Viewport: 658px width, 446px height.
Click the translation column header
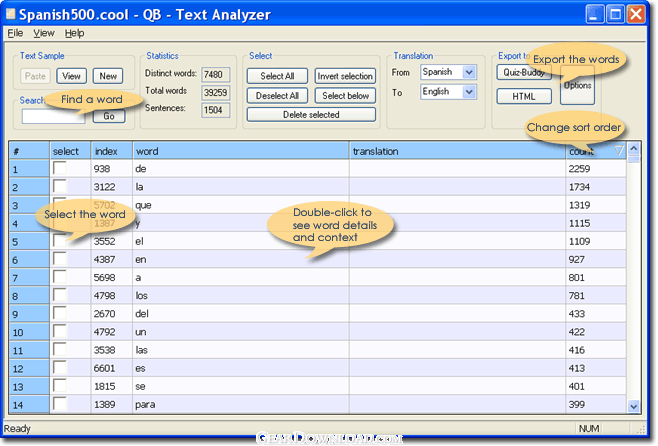[457, 151]
